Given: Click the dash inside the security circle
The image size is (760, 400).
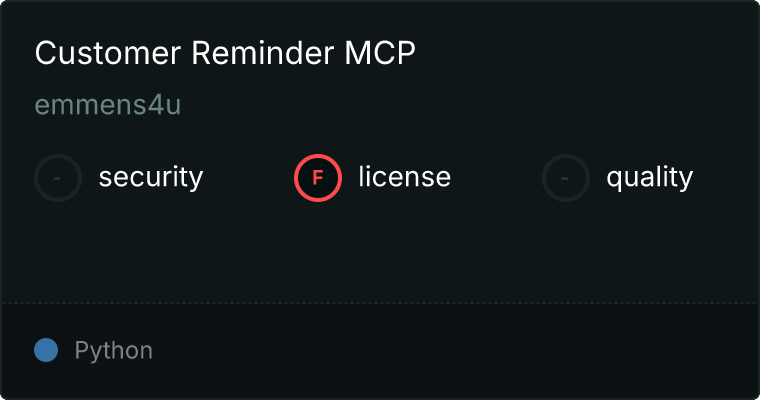Looking at the screenshot, I should pos(57,178).
